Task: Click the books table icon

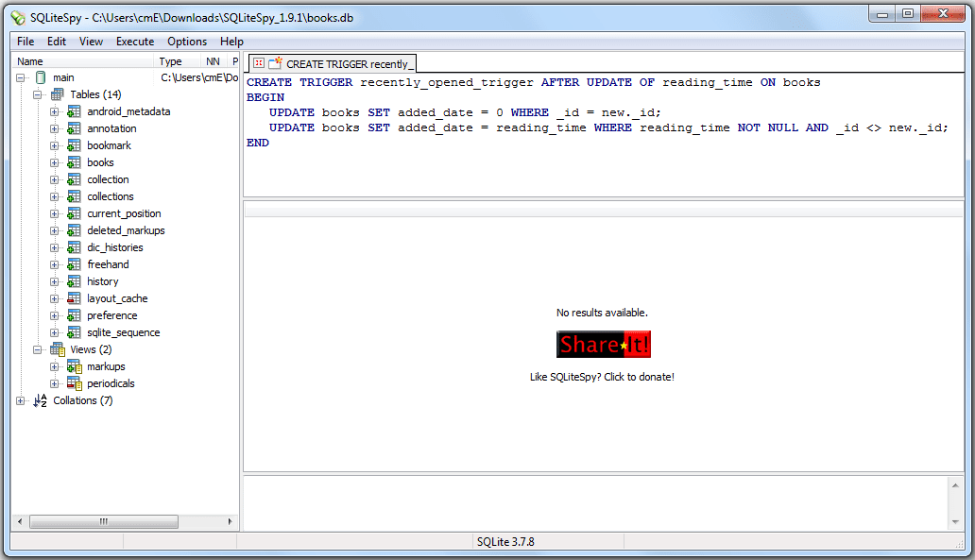Action: (x=74, y=162)
